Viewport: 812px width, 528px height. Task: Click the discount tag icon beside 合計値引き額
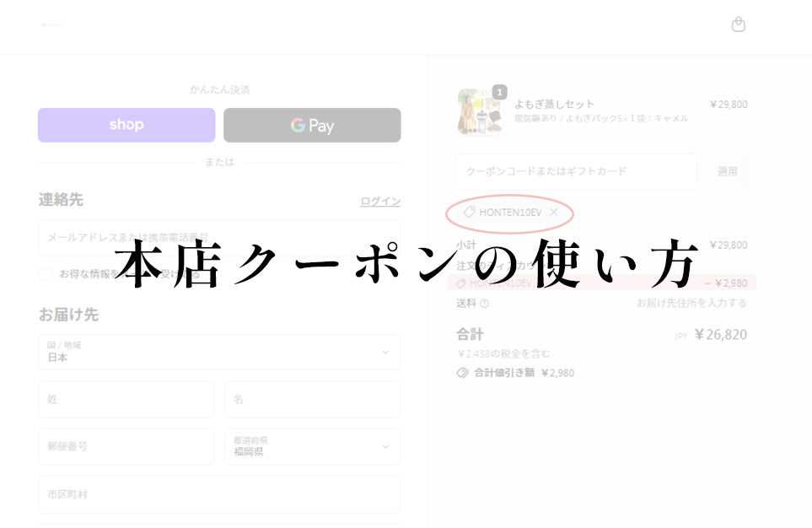[462, 373]
